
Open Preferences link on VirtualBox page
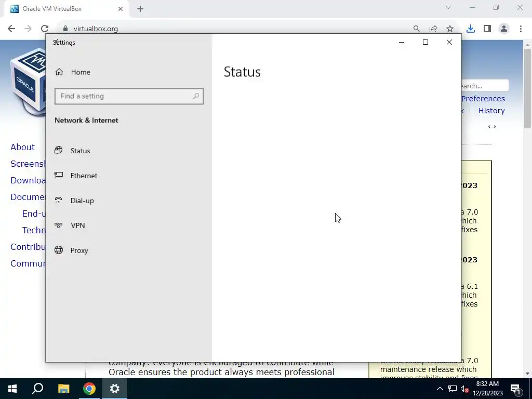pos(483,99)
